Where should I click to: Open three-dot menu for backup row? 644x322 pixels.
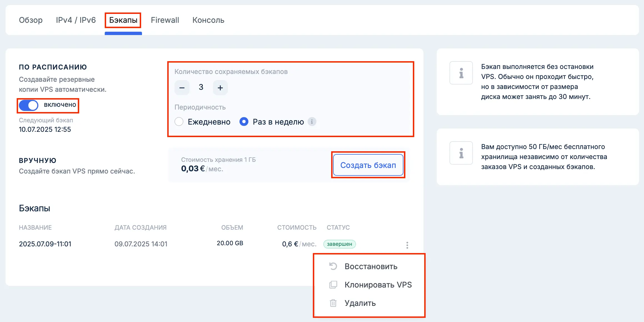click(x=407, y=245)
